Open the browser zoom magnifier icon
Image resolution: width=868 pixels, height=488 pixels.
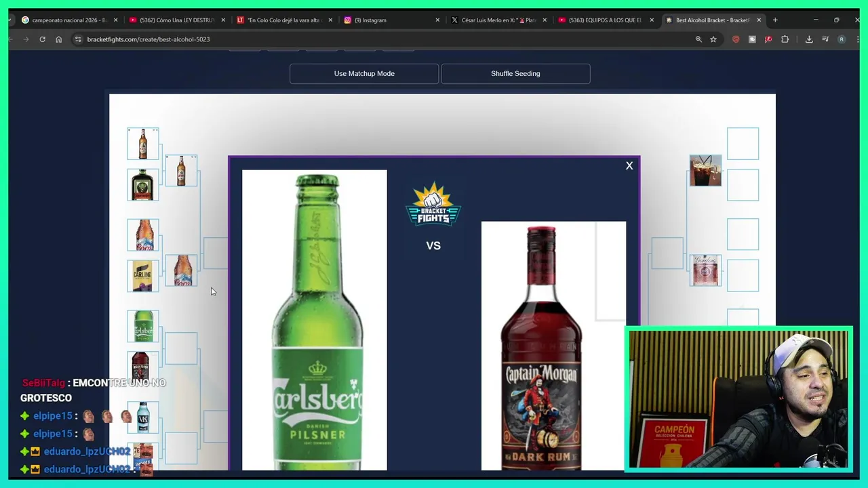coord(698,39)
